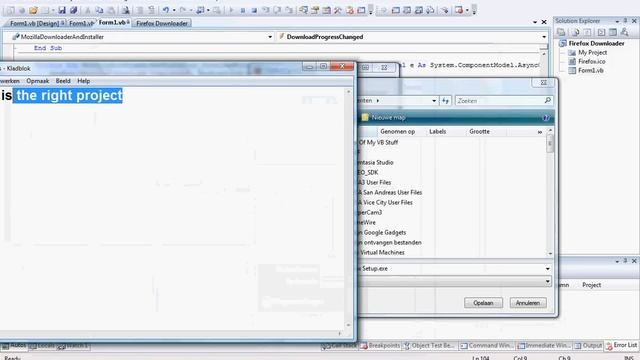Click the Stop Debugging toolbar icon
The image size is (640, 360).
click(x=254, y=10)
